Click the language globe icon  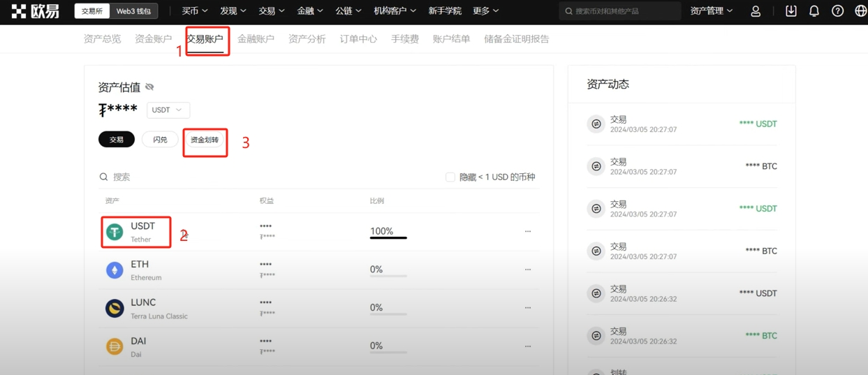click(860, 11)
